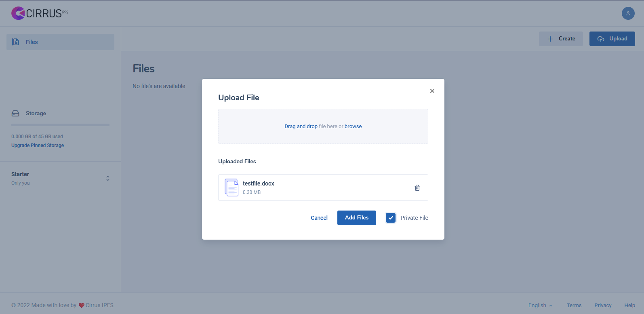Click the Files sidebar document icon
This screenshot has height=314, width=644.
point(15,42)
